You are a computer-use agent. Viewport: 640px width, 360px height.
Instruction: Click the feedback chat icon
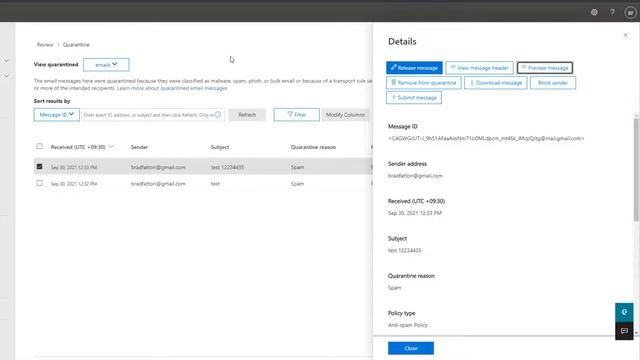[x=624, y=331]
